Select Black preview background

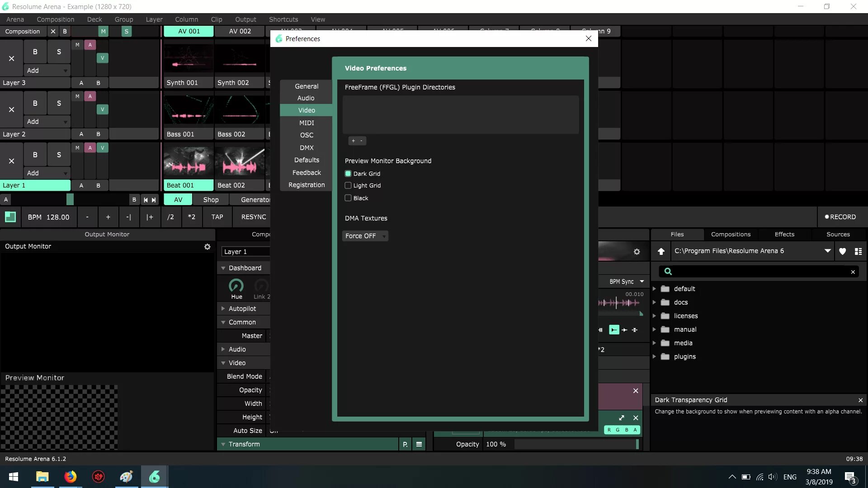click(x=348, y=198)
